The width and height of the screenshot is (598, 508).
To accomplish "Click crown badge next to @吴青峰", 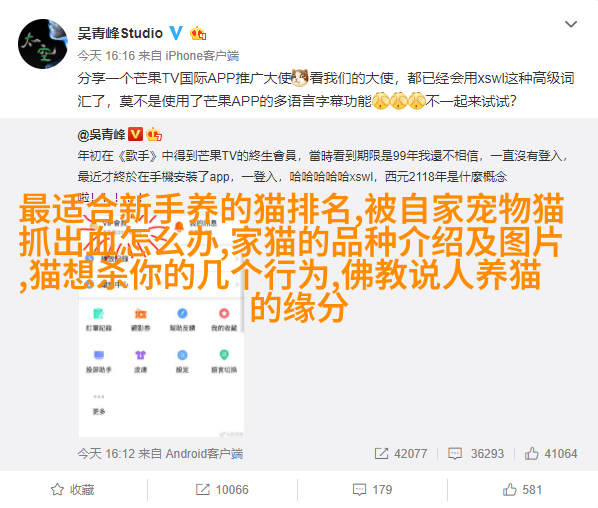I will coord(154,134).
